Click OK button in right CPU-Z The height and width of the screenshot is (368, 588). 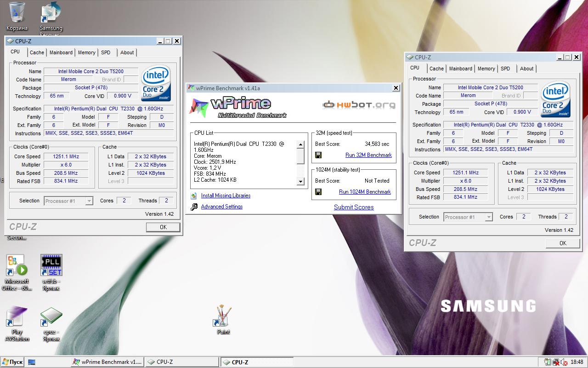(563, 243)
